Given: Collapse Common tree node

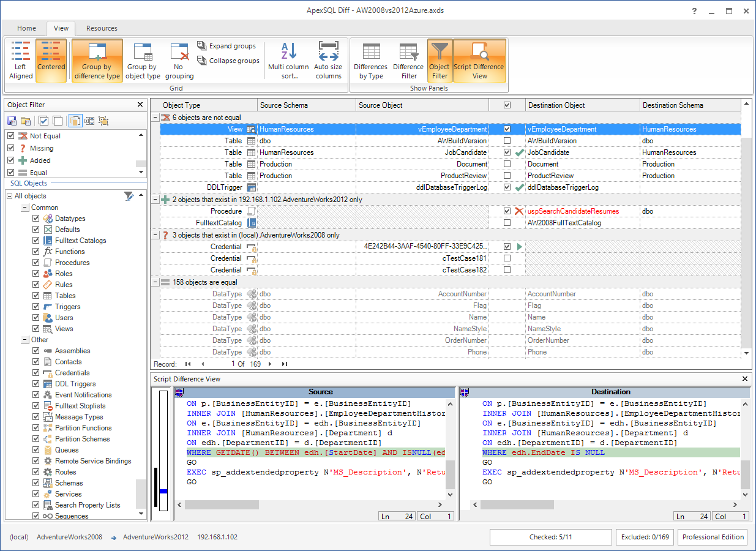Looking at the screenshot, I should tap(25, 208).
